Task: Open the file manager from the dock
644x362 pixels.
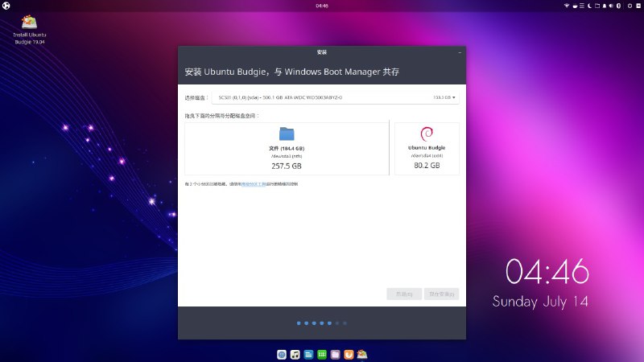Action: pos(335,355)
